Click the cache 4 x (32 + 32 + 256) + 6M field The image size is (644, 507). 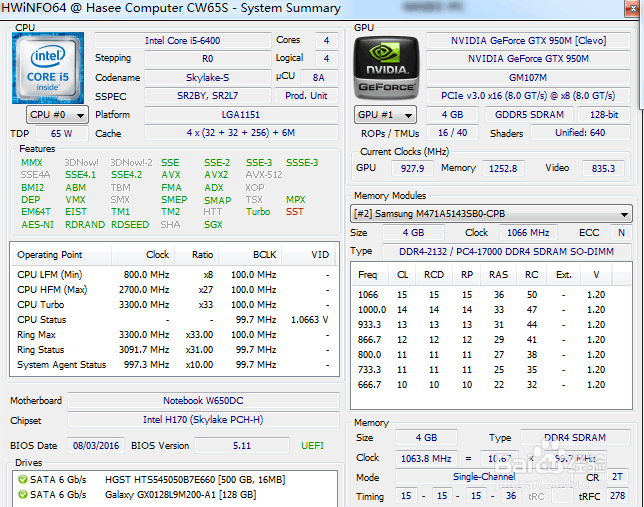(241, 133)
